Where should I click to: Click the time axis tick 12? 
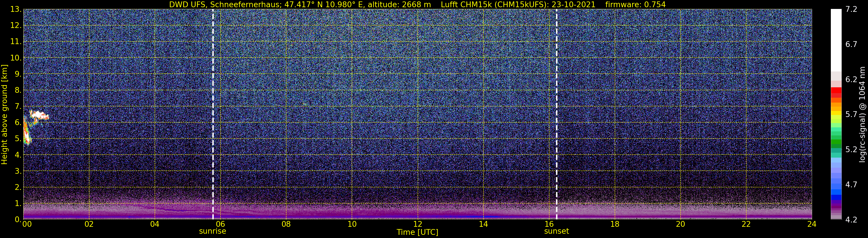tap(417, 224)
